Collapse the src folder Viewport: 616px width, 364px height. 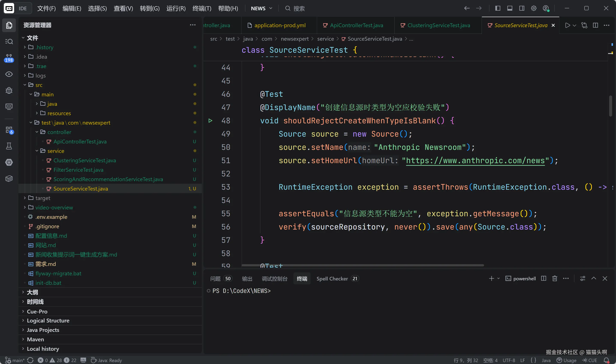(25, 85)
